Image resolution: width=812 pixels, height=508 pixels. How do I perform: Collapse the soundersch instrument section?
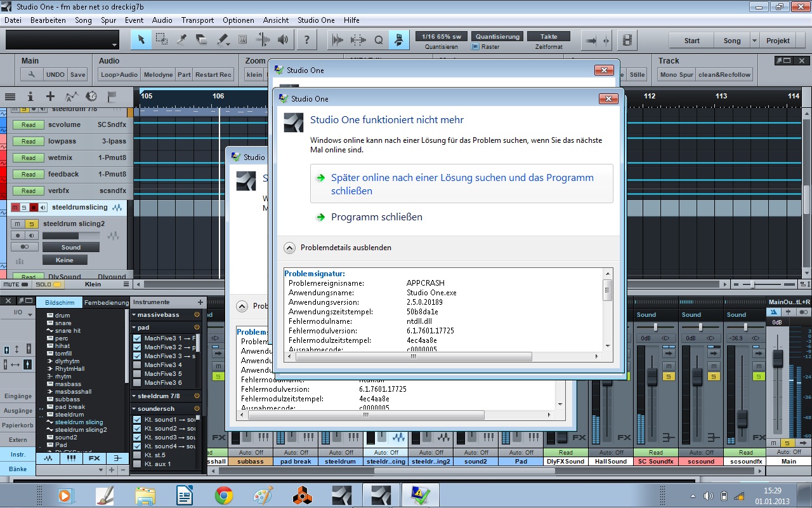(134, 409)
